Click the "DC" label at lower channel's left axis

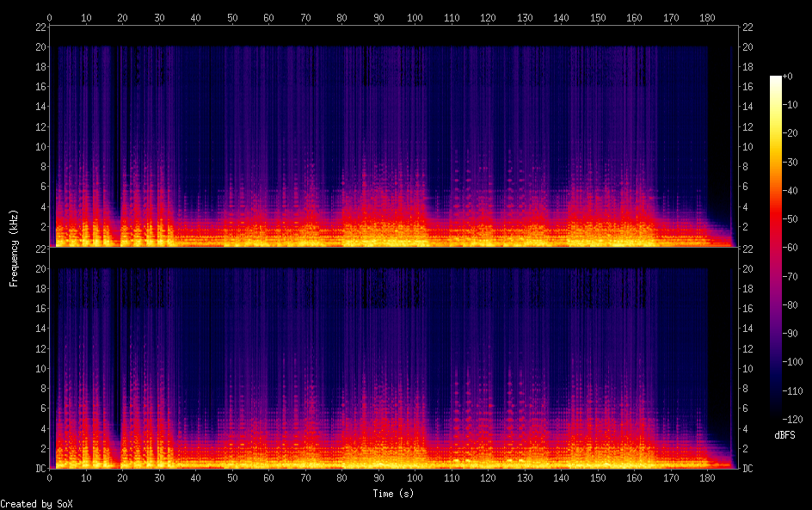[x=39, y=469]
